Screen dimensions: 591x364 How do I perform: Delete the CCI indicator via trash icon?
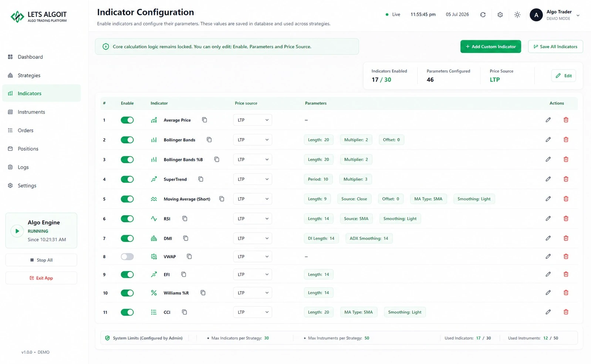pos(566,312)
